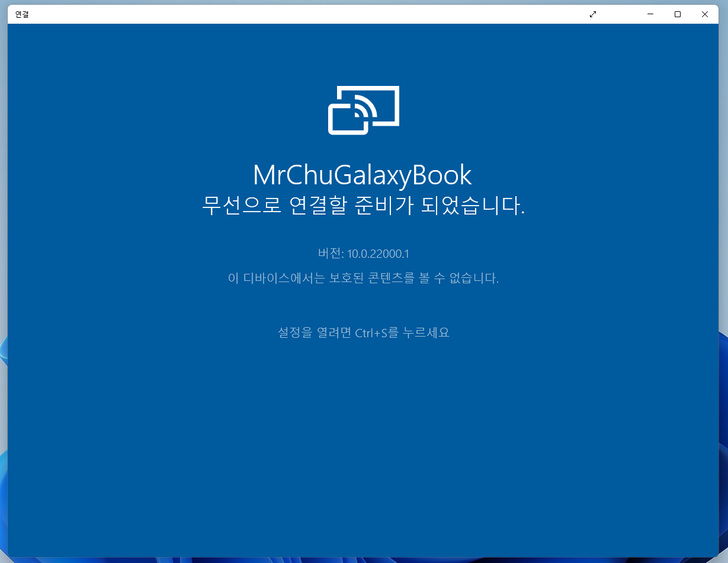The image size is (728, 563).
Task: Enter full screen with the diagonal arrows button
Action: pos(593,14)
